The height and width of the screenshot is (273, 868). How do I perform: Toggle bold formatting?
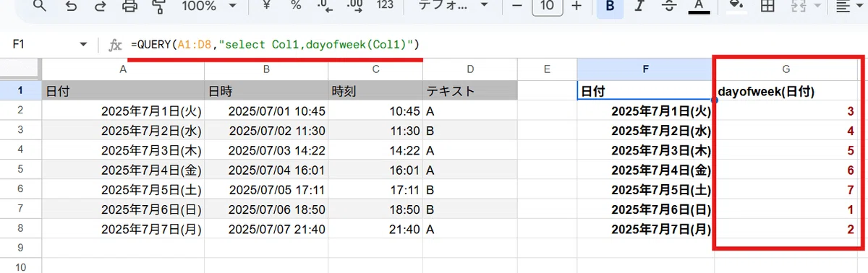pos(610,6)
